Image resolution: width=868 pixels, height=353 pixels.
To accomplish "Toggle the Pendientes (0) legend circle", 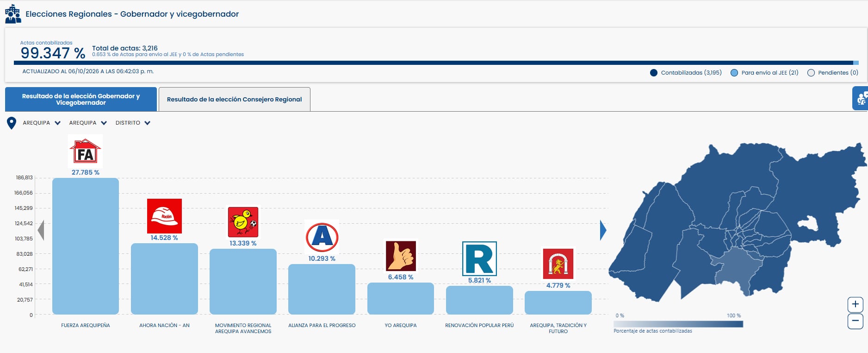I will tap(811, 73).
